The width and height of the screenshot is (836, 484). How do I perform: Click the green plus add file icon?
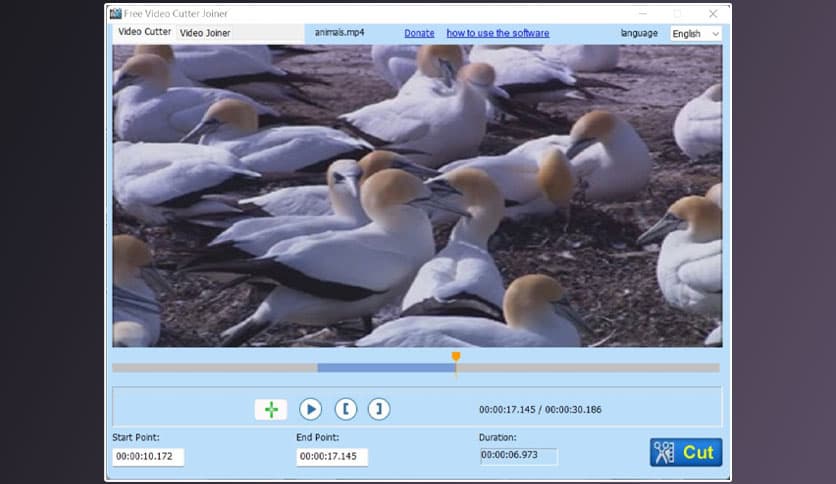(271, 409)
